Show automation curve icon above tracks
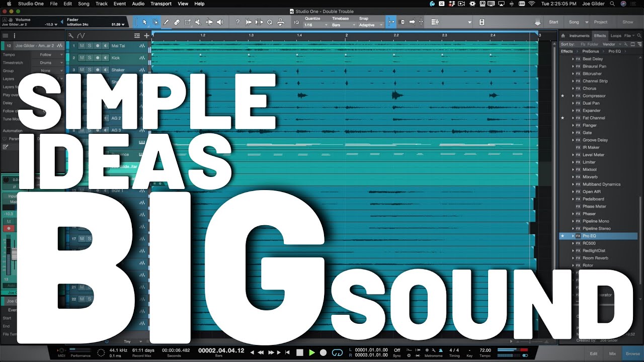 tap(80, 36)
